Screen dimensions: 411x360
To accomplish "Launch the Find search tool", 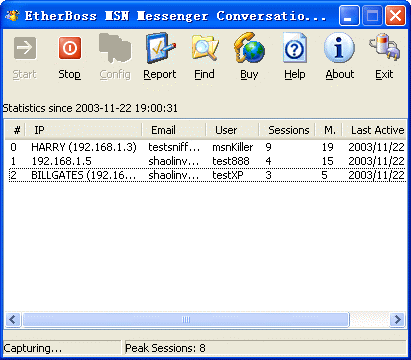I will 205,49.
